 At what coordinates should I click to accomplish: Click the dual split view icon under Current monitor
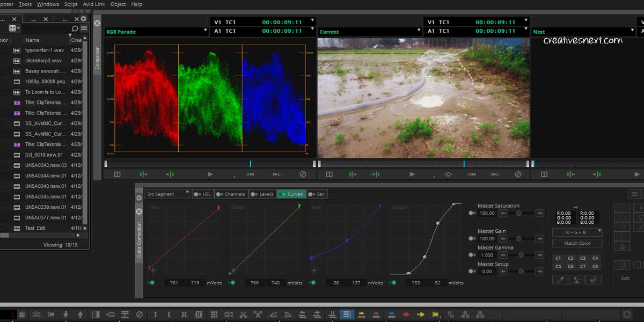(329, 174)
